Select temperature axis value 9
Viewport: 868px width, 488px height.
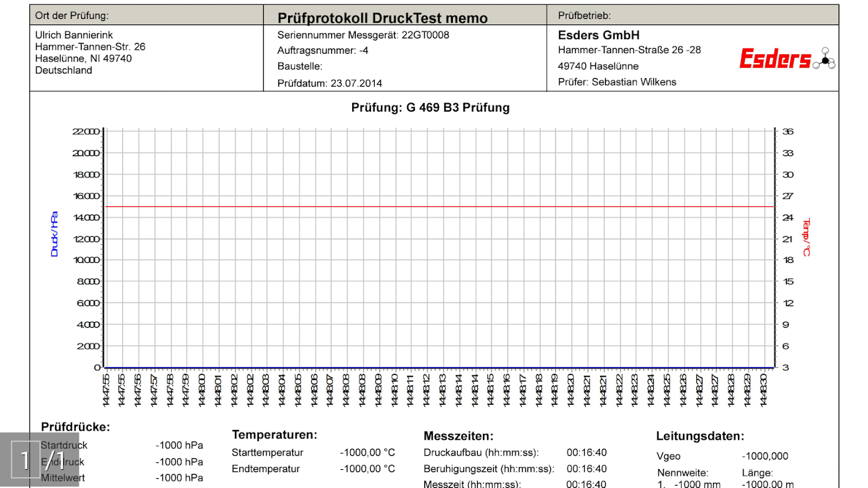point(786,325)
